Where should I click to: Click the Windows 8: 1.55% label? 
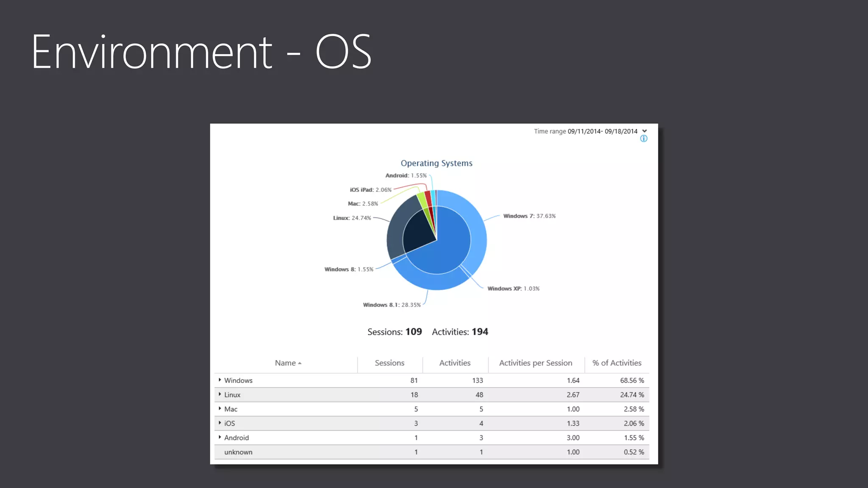coord(349,269)
